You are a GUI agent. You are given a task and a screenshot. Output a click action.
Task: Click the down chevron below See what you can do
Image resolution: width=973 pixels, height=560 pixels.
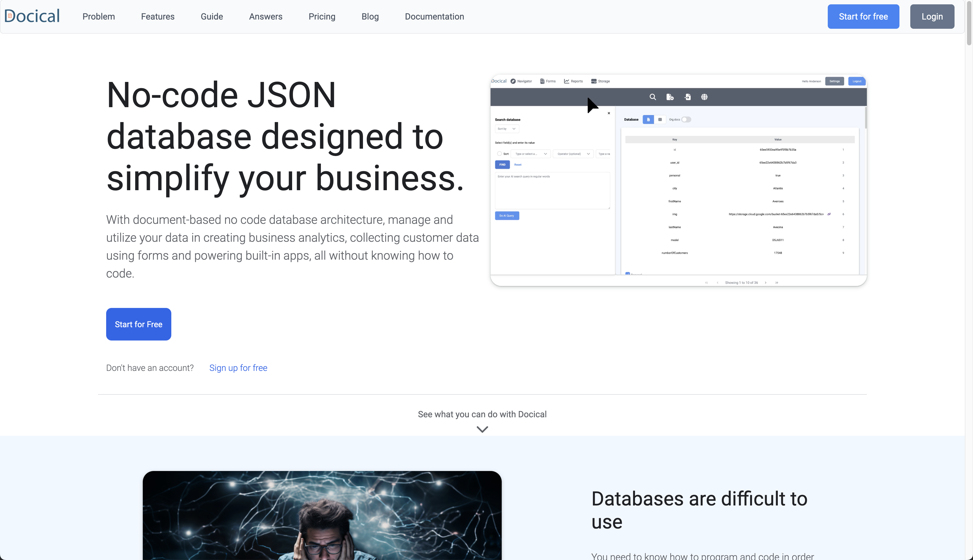[x=482, y=429]
